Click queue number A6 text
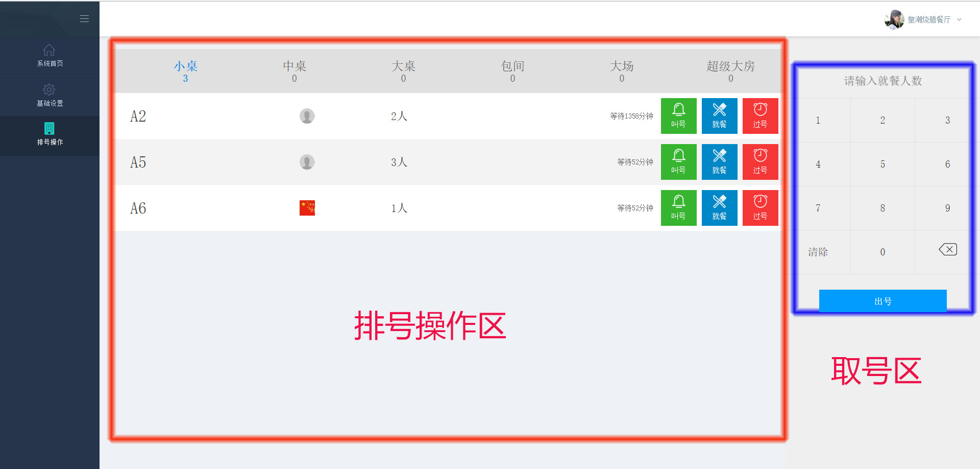 coord(138,208)
